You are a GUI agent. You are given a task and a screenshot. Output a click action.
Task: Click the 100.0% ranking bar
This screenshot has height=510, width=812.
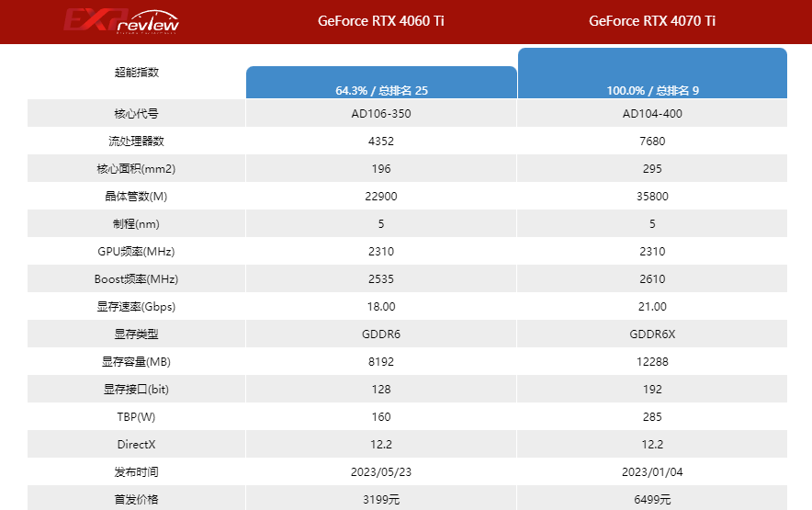(x=652, y=74)
